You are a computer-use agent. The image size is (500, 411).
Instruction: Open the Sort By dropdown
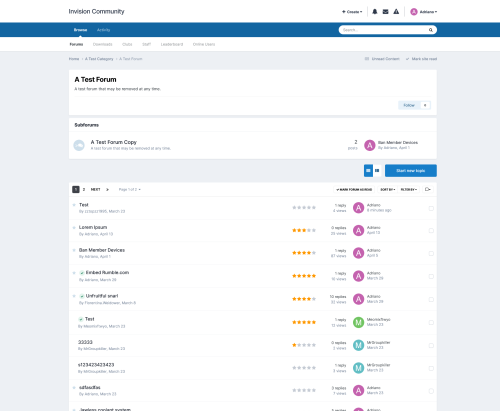point(388,189)
